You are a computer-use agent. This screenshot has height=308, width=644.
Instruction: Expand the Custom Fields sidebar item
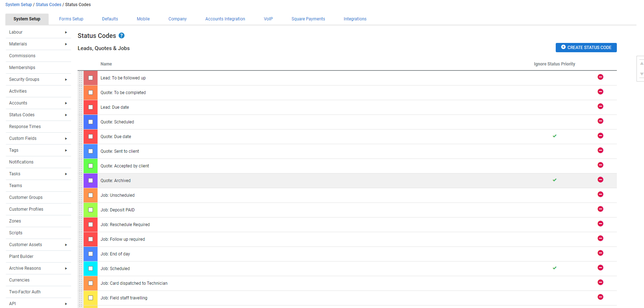(x=66, y=138)
